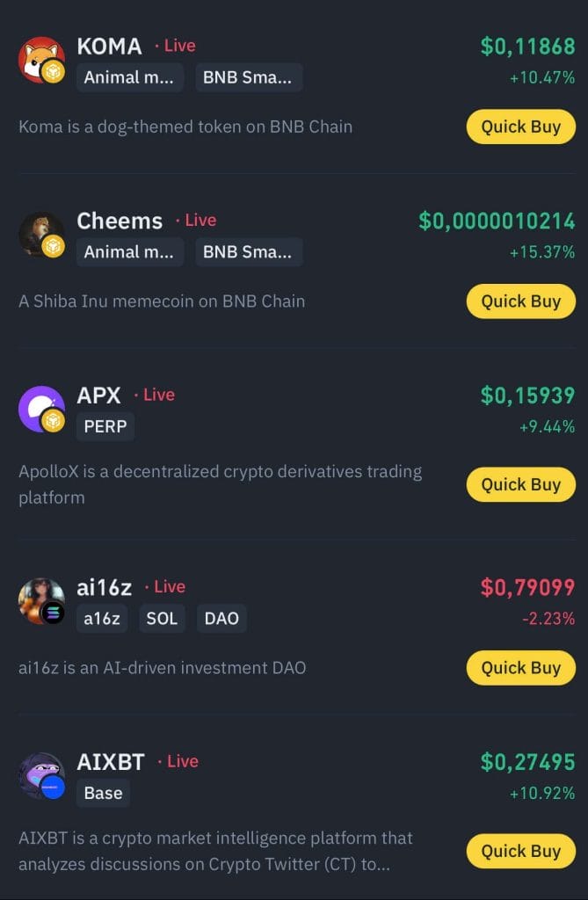Quick Buy the AIXBT token
The image size is (588, 900).
(521, 851)
